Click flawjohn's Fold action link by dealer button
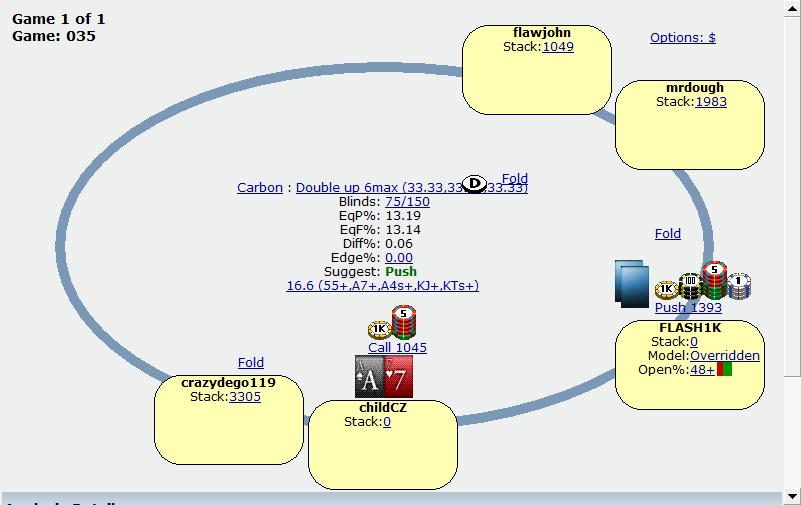The width and height of the screenshot is (801, 505). click(514, 178)
